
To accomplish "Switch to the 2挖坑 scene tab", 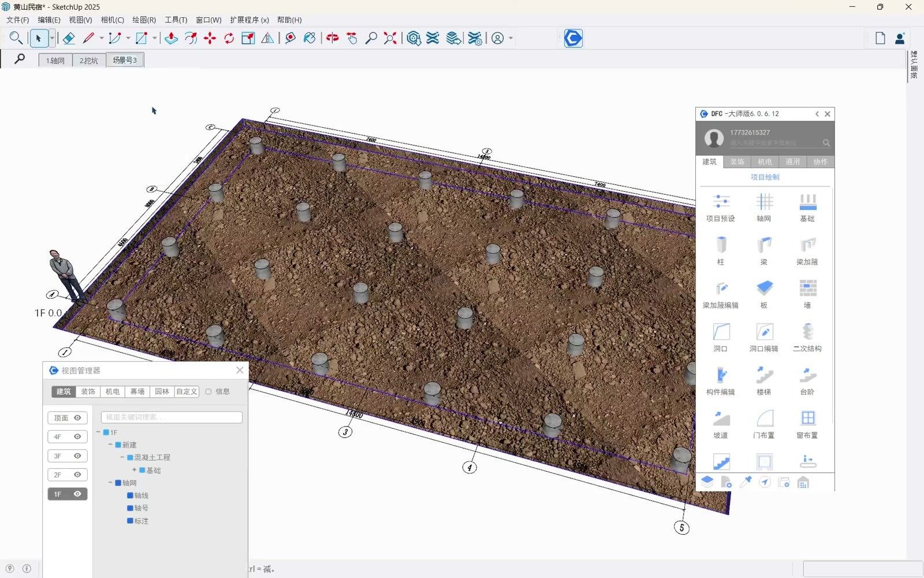I will point(89,60).
